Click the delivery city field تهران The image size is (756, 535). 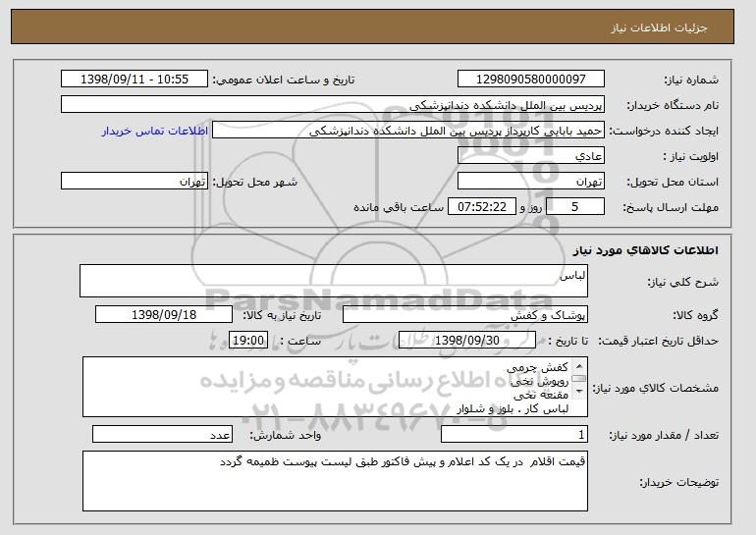135,182
